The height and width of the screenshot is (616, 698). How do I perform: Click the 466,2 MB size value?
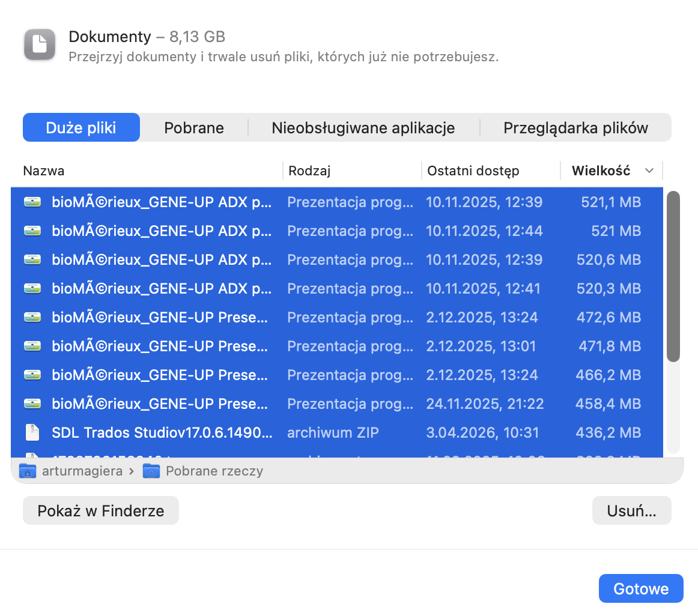tap(608, 375)
